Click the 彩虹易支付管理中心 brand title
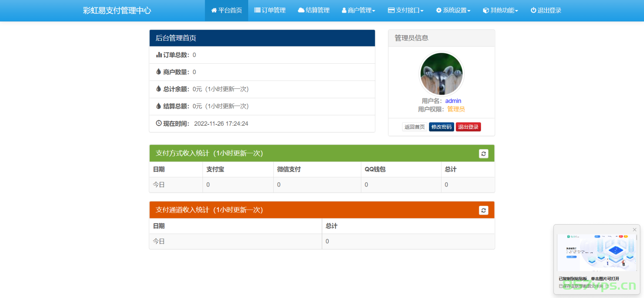This screenshot has height=298, width=644. click(x=117, y=10)
